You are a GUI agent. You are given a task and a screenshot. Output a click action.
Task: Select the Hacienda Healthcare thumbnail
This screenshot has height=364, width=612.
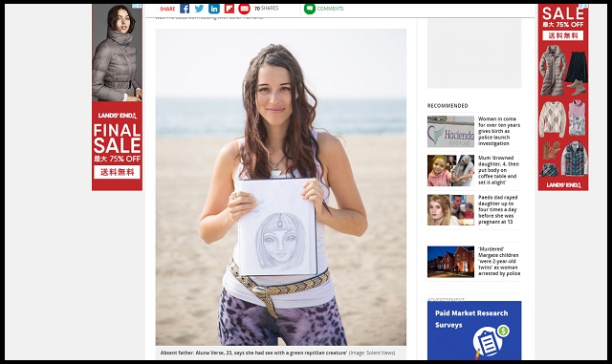pos(450,132)
